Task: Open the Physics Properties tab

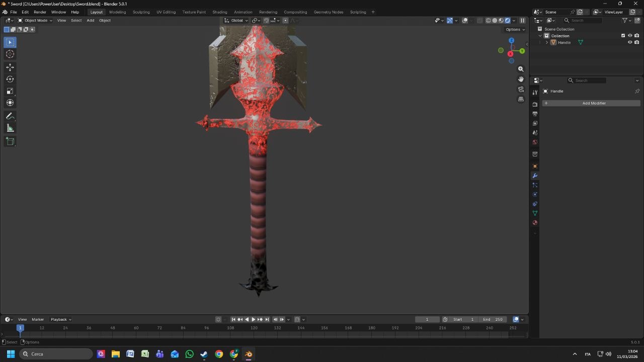Action: pos(535,194)
